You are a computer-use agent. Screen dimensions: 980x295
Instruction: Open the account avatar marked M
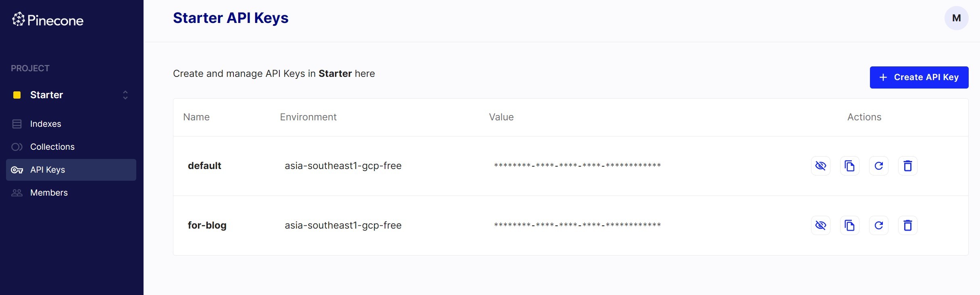[957, 18]
